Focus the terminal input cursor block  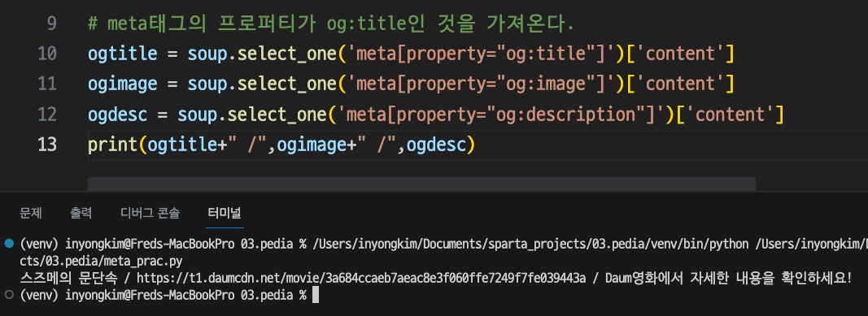point(316,295)
